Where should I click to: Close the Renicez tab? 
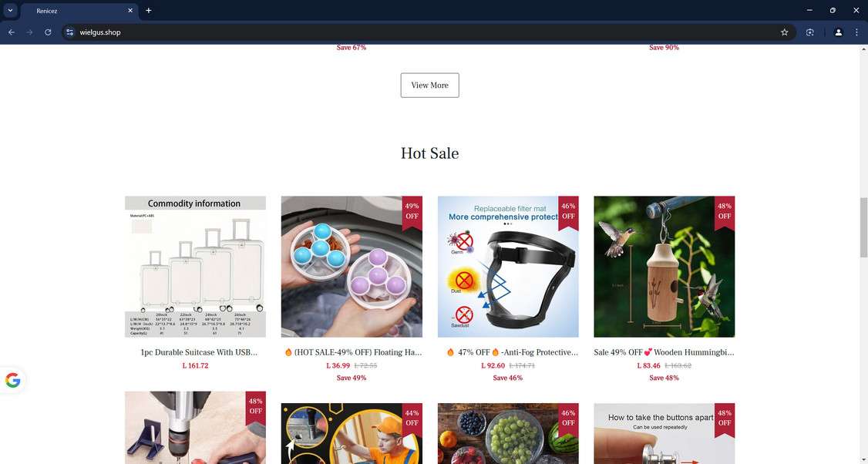point(130,11)
